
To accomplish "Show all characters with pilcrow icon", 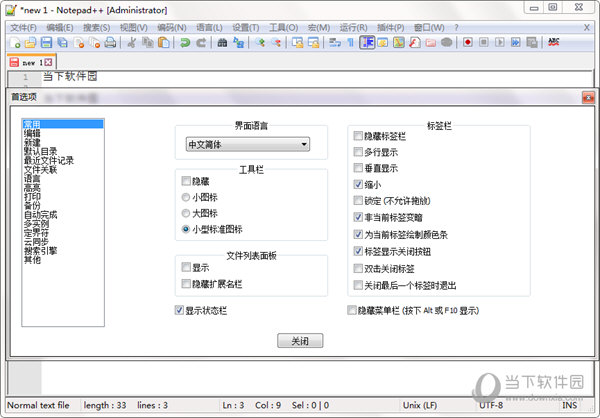I will point(351,42).
